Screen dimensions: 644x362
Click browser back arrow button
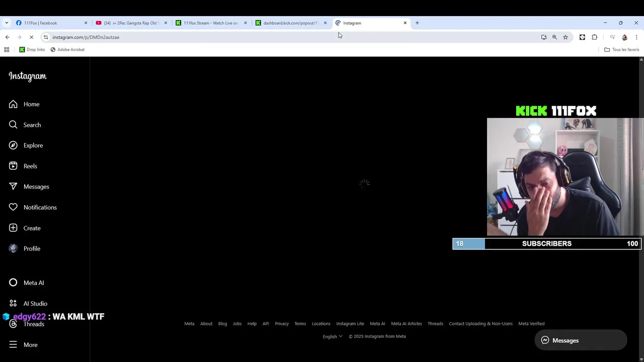pos(7,37)
